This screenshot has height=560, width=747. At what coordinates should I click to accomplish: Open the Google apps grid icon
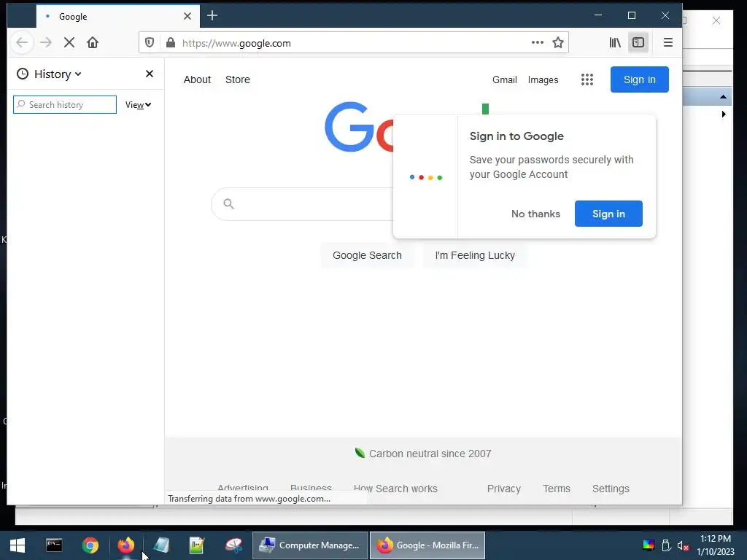[x=587, y=79]
